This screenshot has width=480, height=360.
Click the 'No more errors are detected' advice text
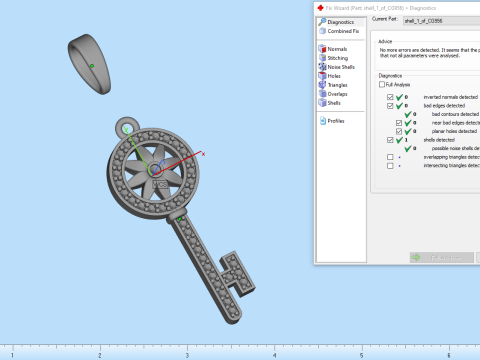[x=430, y=53]
